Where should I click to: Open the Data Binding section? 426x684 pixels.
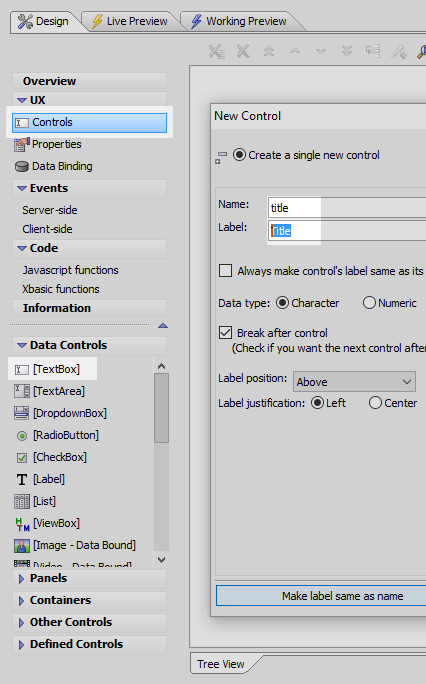click(54, 166)
